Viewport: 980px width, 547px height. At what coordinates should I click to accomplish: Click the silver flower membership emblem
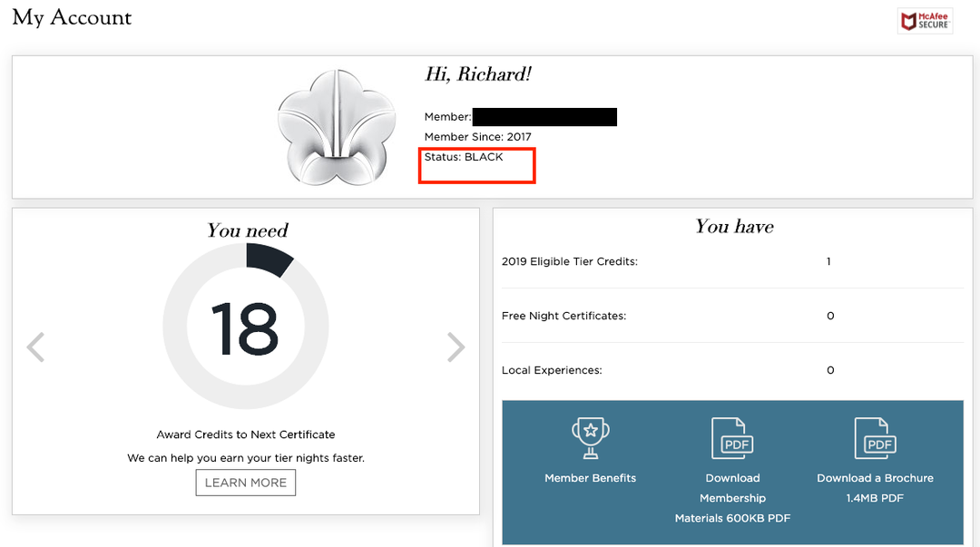click(x=336, y=125)
